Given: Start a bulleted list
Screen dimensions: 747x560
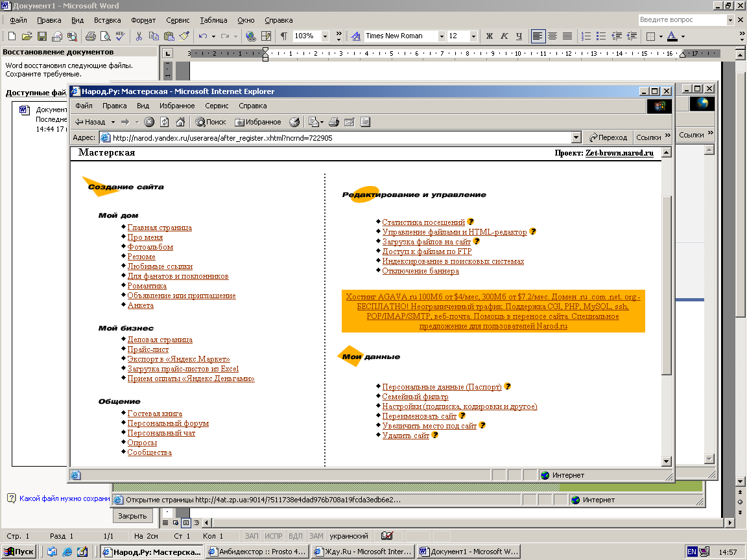Looking at the screenshot, I should 601,36.
